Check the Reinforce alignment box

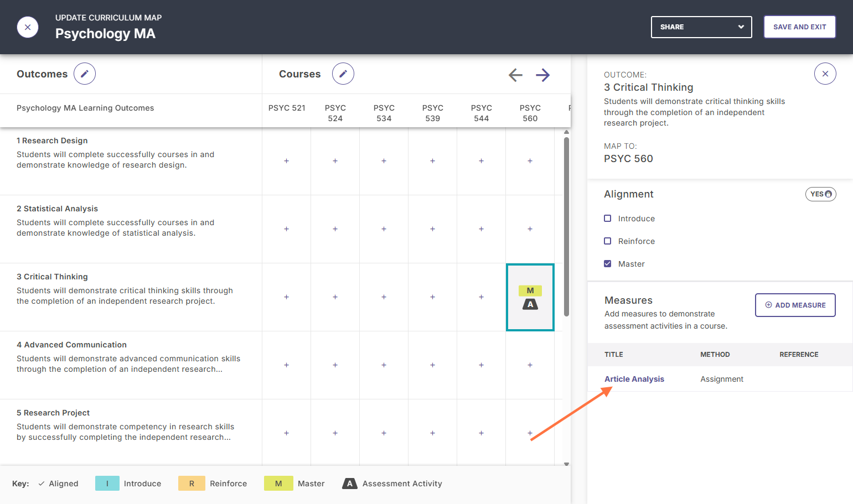(607, 241)
